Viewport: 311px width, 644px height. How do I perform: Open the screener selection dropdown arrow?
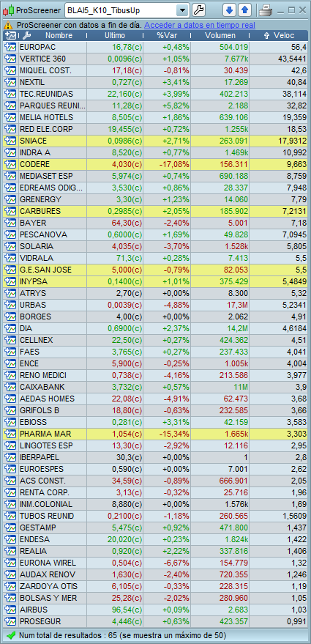(182, 10)
